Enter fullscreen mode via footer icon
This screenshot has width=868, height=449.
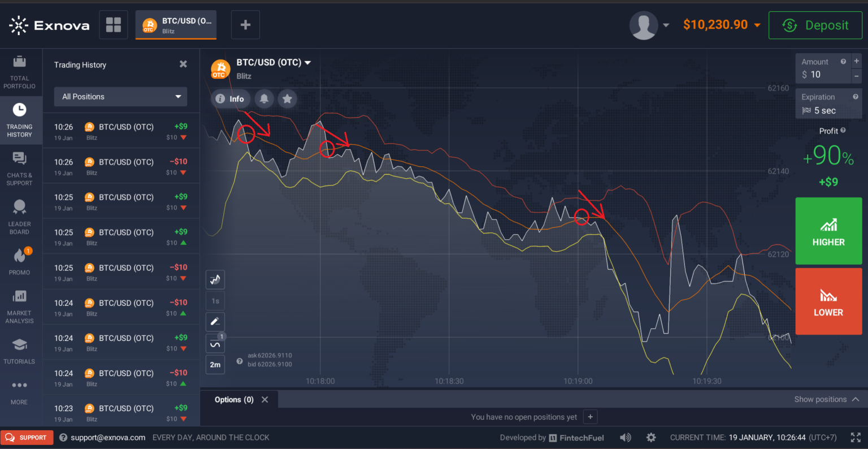click(x=856, y=437)
